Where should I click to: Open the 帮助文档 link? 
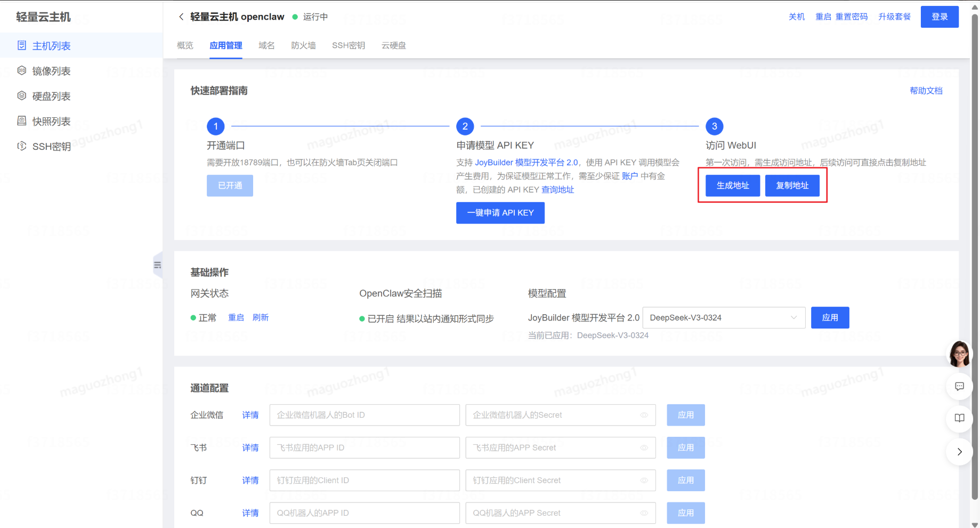pyautogui.click(x=926, y=91)
